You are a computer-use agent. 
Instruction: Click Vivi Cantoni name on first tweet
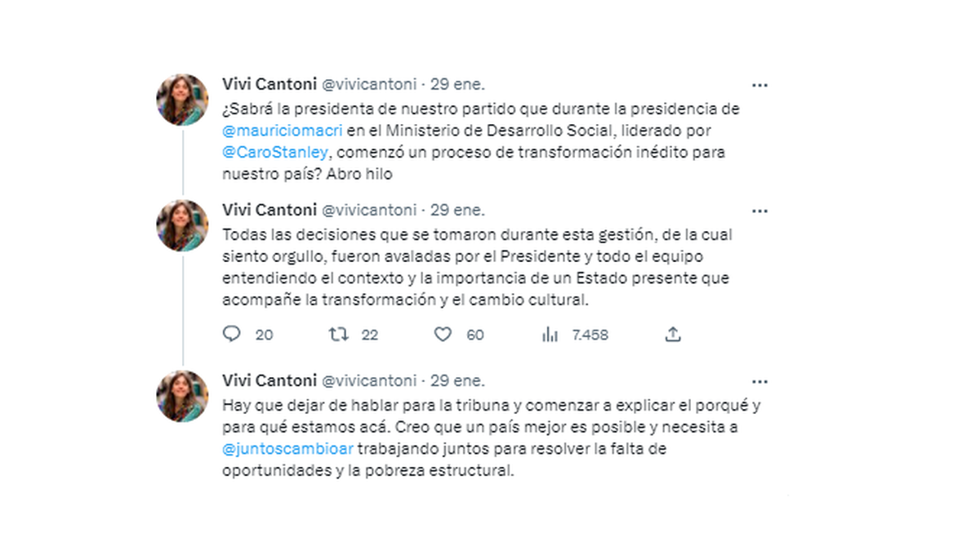pyautogui.click(x=268, y=83)
